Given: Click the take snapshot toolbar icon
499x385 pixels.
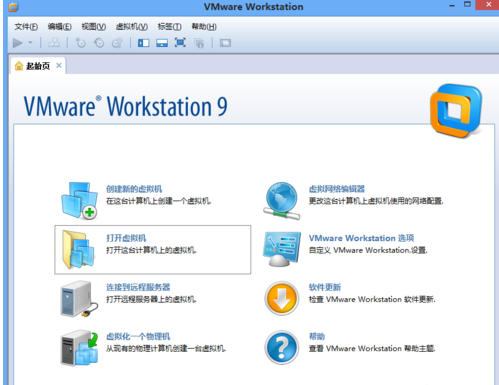Looking at the screenshot, I should [x=81, y=43].
